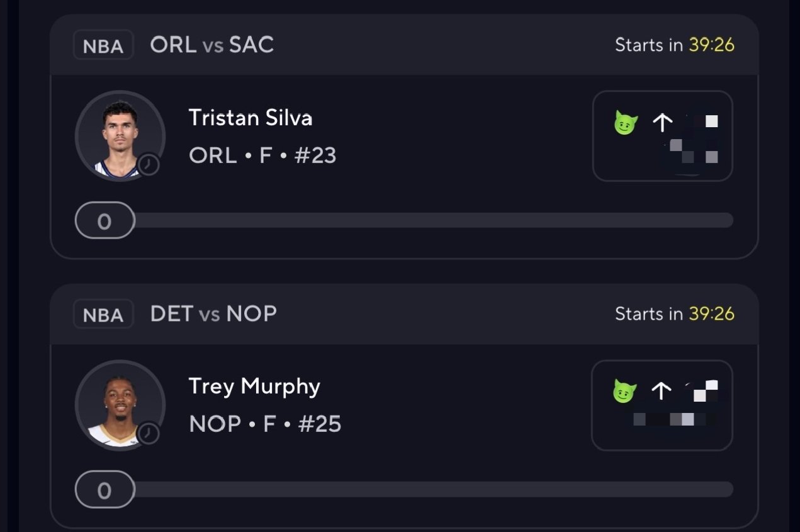Click the ORL • F • #23 details line
800x532 pixels.
pyautogui.click(x=262, y=156)
